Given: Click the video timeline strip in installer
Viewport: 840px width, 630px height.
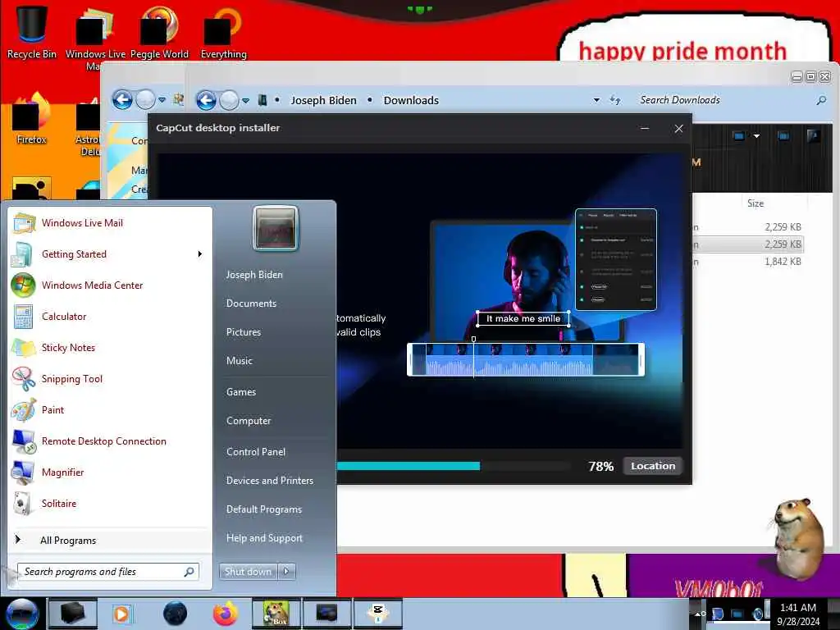Looking at the screenshot, I should [526, 359].
